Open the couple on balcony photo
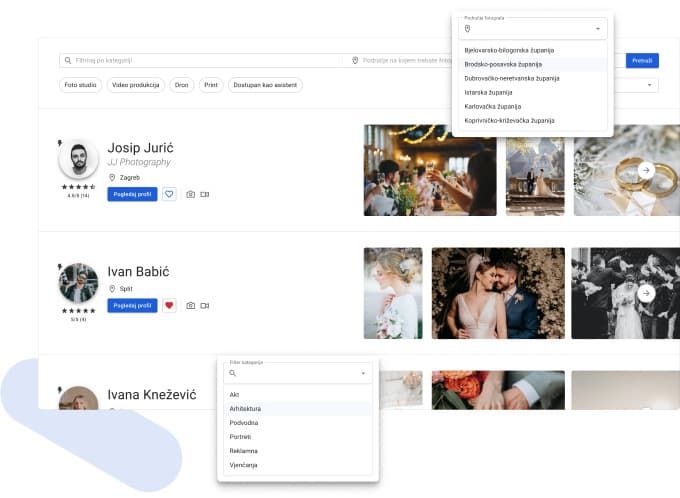Screen dimensions: 680x498 pyautogui.click(x=535, y=176)
